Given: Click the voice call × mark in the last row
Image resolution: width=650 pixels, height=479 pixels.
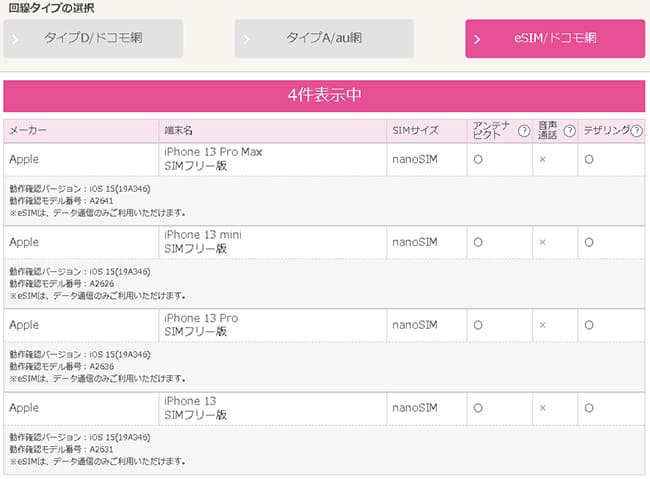Looking at the screenshot, I should coord(542,408).
